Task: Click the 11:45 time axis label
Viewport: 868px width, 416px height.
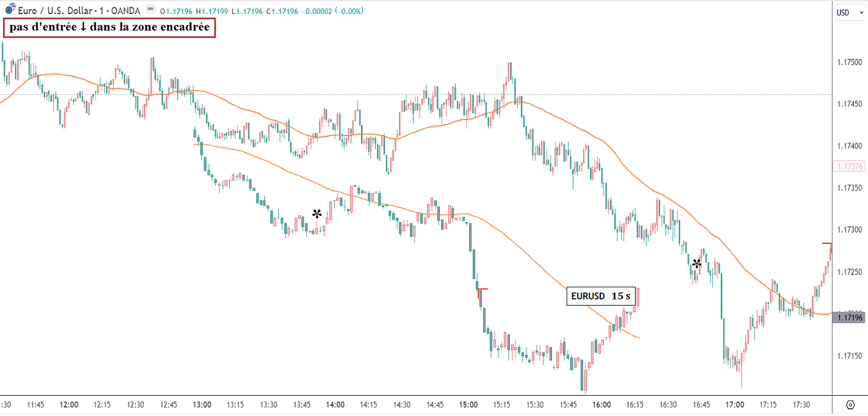Action: coord(35,404)
